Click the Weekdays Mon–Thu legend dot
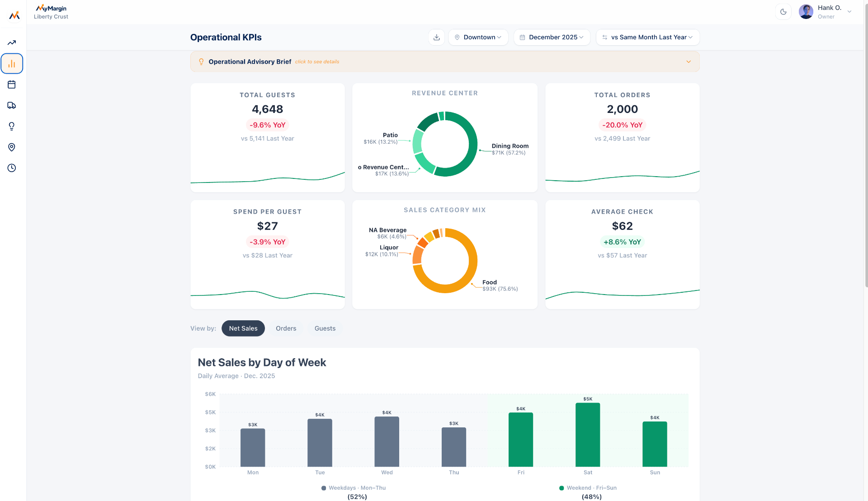The width and height of the screenshot is (868, 501). 324,488
